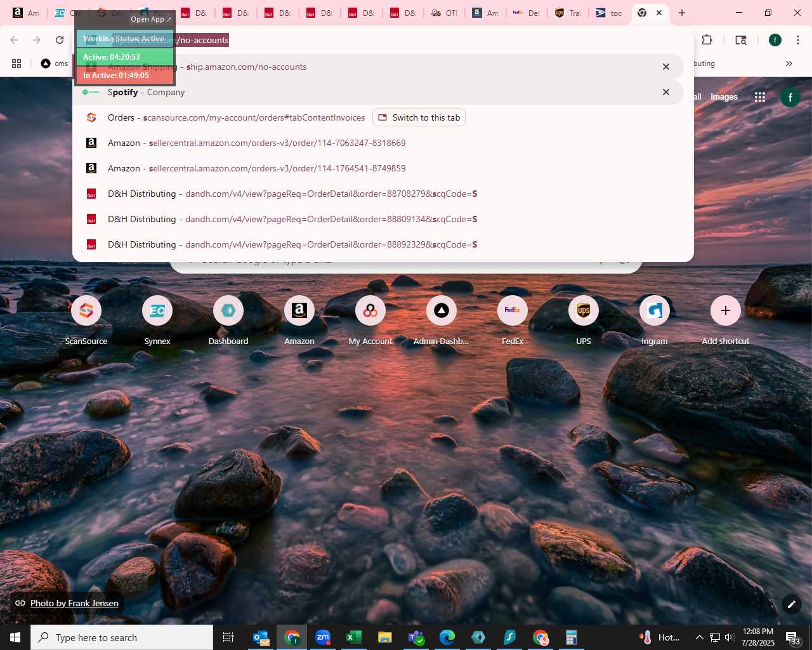Open the notification center showing 33
This screenshot has height=650, width=812.
click(x=793, y=637)
